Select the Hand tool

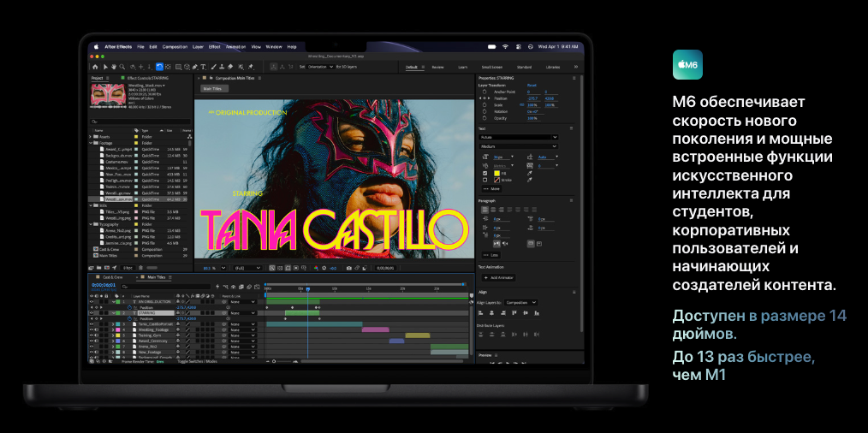click(x=114, y=67)
